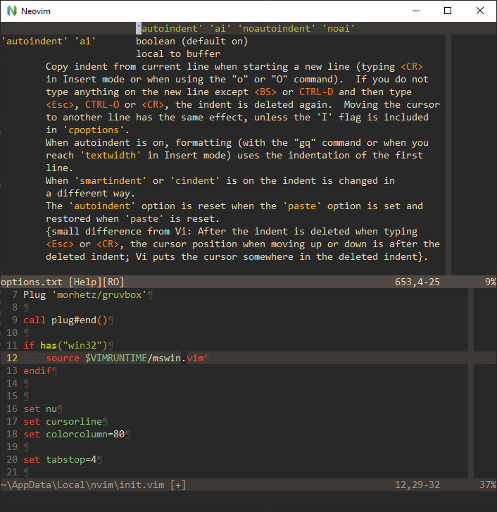The height and width of the screenshot is (512, 497).
Task: Follow the 'cpoptions' help link
Action: (93, 130)
